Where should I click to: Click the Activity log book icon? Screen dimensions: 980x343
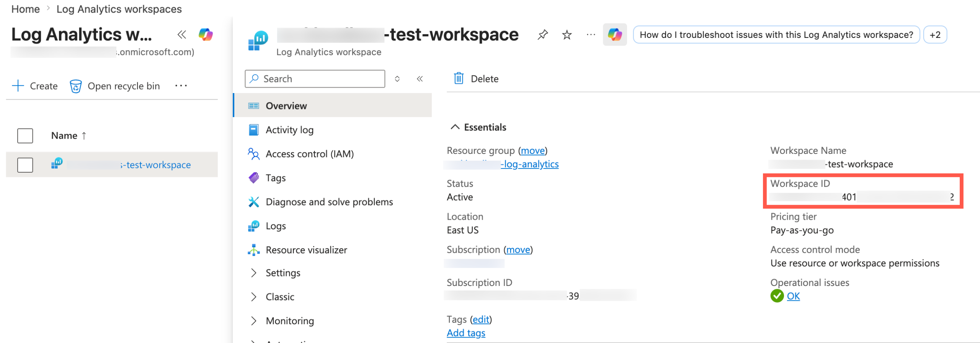click(253, 130)
